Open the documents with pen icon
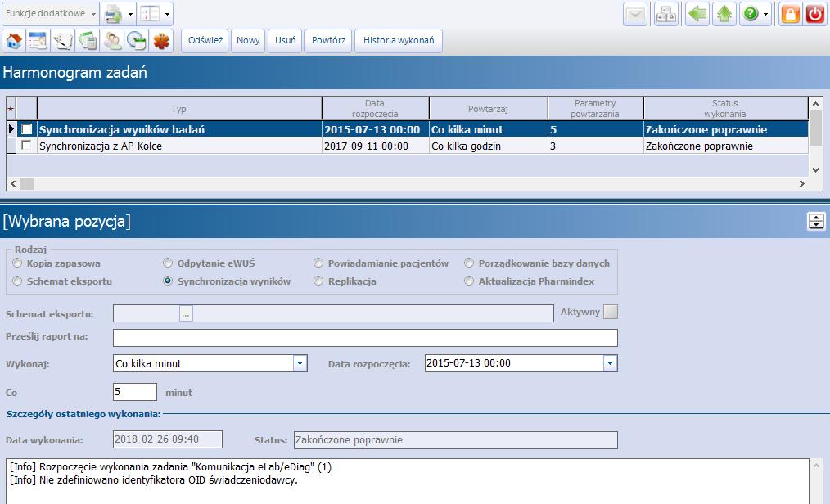Screen dimensions: 830x504 click(63, 41)
